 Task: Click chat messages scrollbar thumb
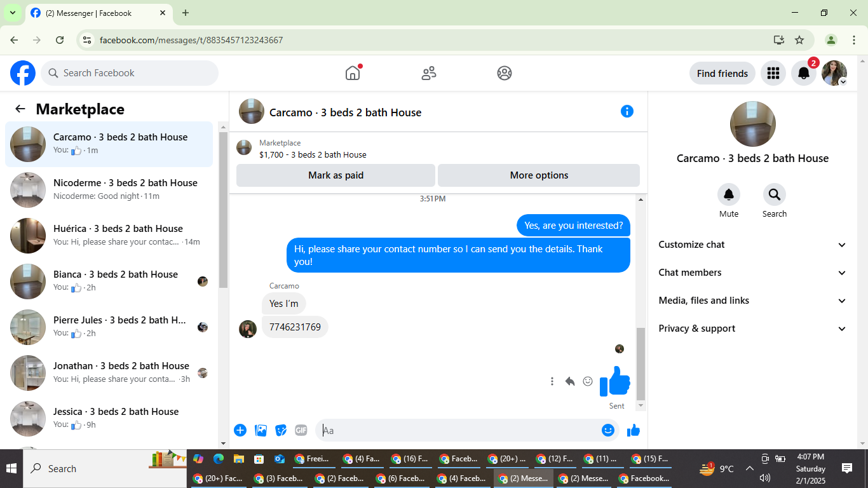[641, 363]
